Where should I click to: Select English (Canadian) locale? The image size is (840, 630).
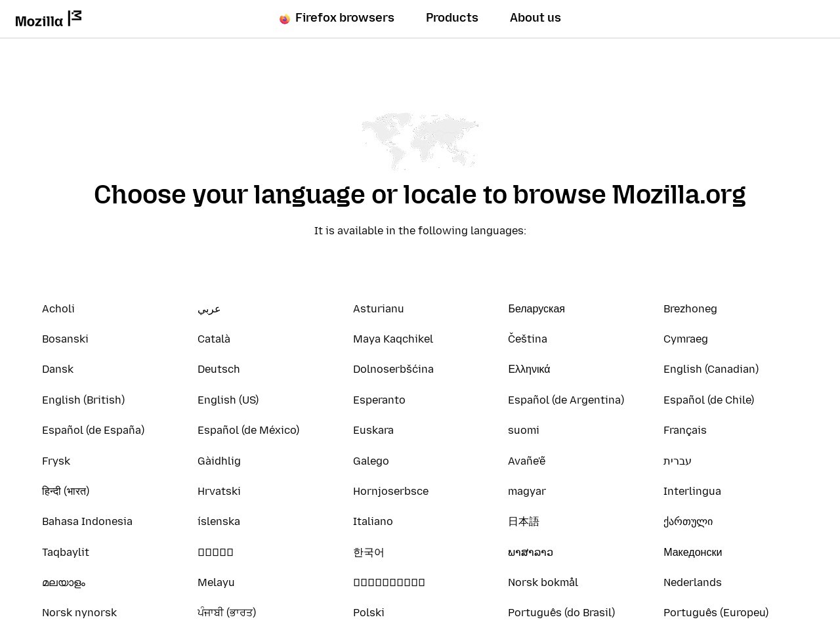[x=711, y=369]
